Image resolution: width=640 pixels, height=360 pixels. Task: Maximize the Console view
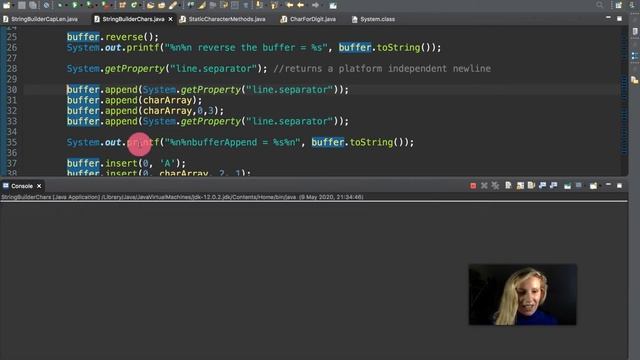pyautogui.click(x=619, y=186)
